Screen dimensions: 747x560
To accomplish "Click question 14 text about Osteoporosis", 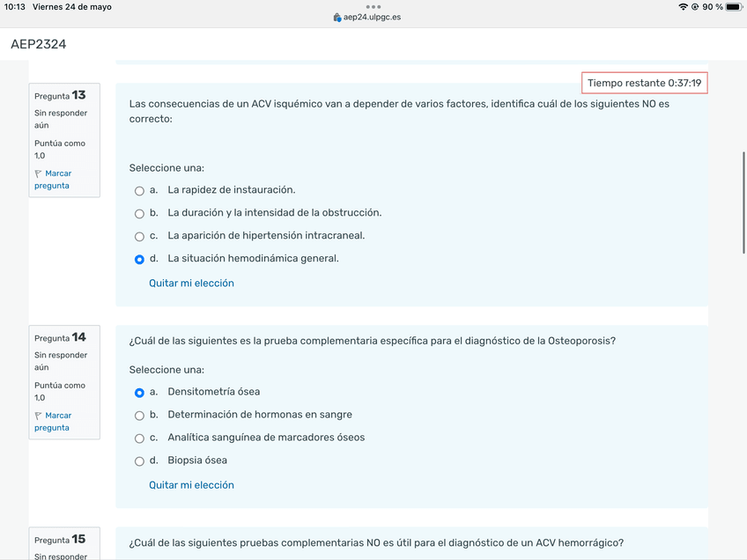I will tap(373, 341).
